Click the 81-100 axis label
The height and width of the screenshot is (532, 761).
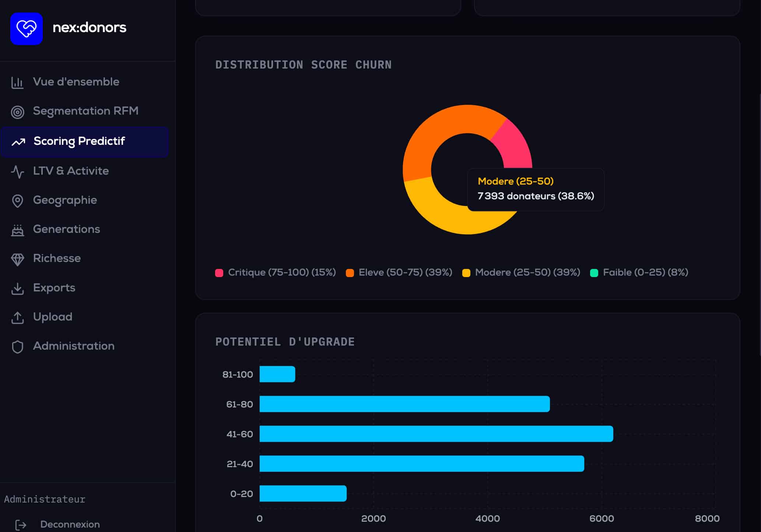238,375
